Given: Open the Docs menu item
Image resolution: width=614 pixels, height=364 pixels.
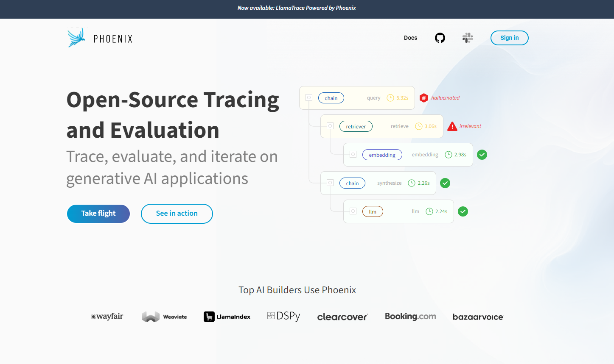Looking at the screenshot, I should click(x=410, y=38).
